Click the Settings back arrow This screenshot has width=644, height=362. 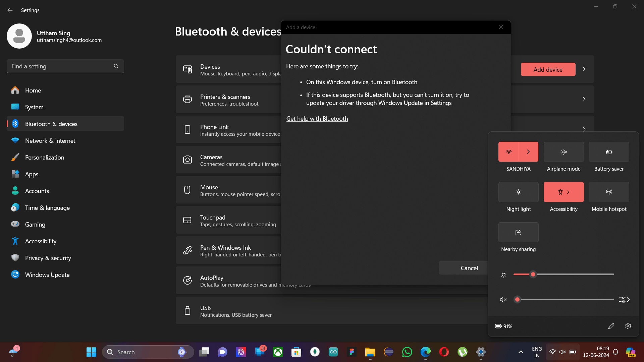tap(10, 10)
